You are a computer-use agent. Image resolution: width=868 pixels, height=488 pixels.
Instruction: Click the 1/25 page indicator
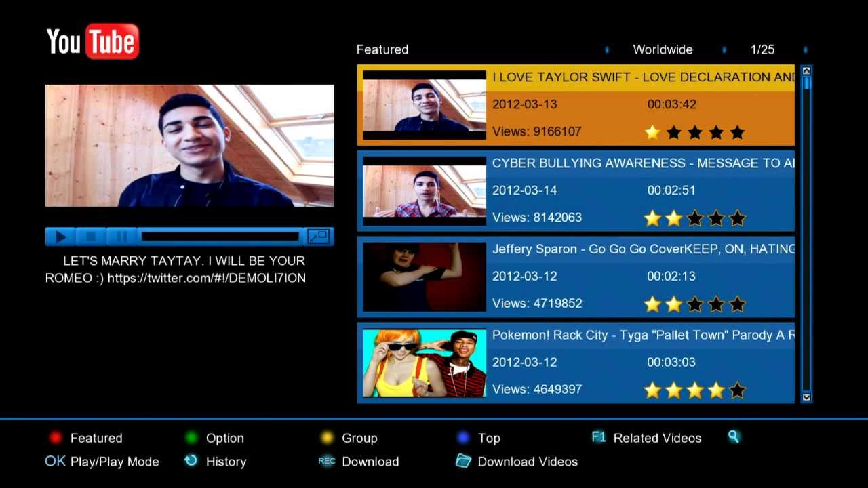click(762, 49)
